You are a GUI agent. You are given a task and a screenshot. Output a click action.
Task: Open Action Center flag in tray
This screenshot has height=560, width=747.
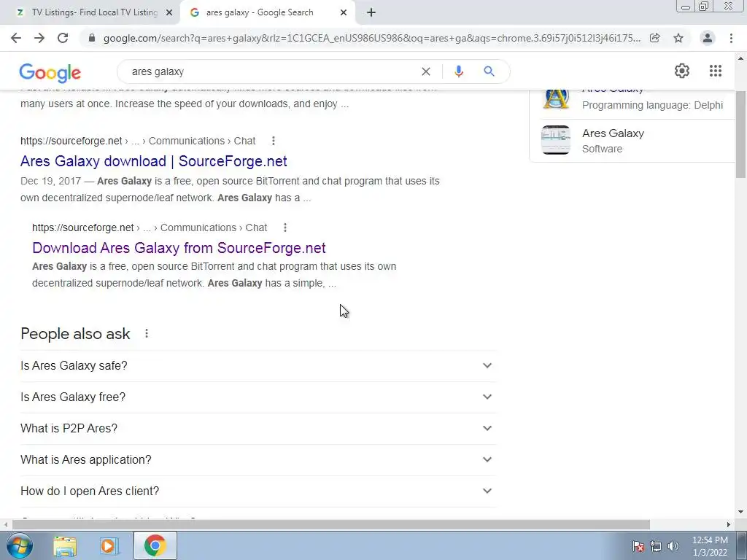(x=638, y=546)
